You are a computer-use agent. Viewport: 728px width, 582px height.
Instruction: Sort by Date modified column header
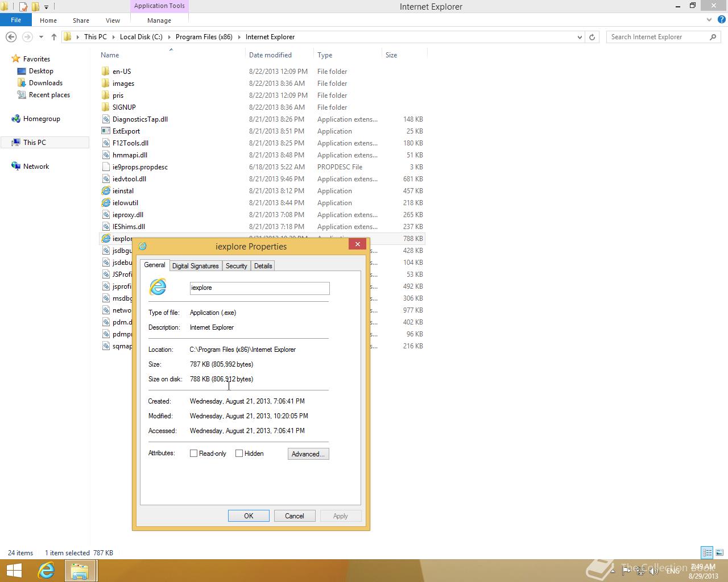[279, 55]
